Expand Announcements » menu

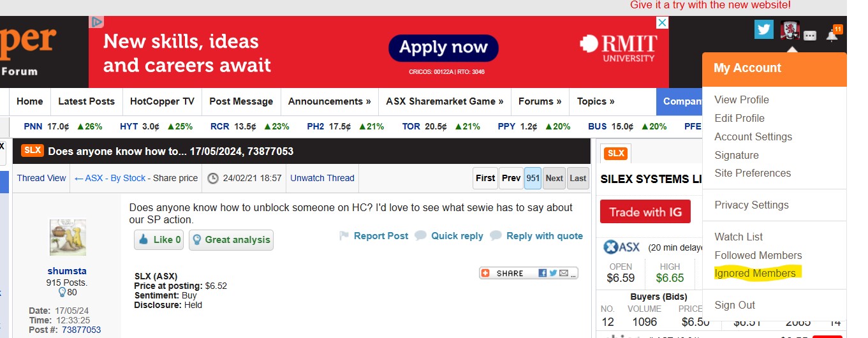tap(330, 101)
